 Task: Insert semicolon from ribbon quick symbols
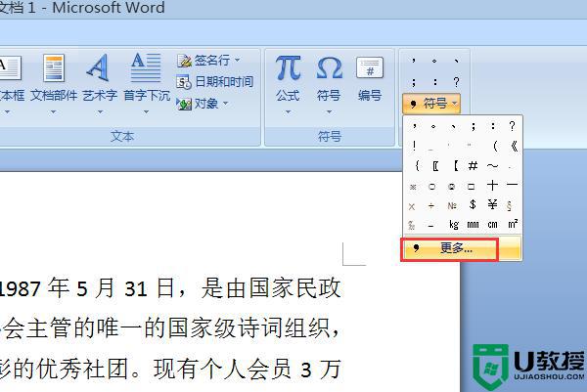click(414, 82)
